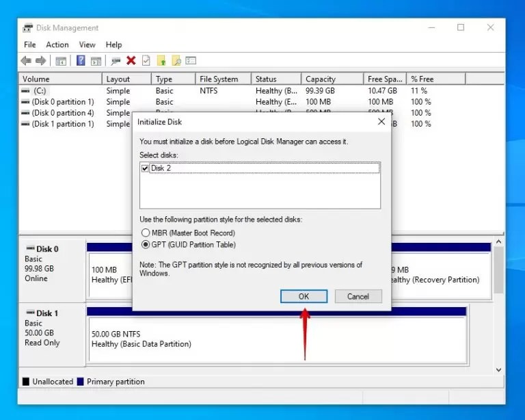Click the NTFS file system cell
Screen dimensions: 525x420
[208, 91]
